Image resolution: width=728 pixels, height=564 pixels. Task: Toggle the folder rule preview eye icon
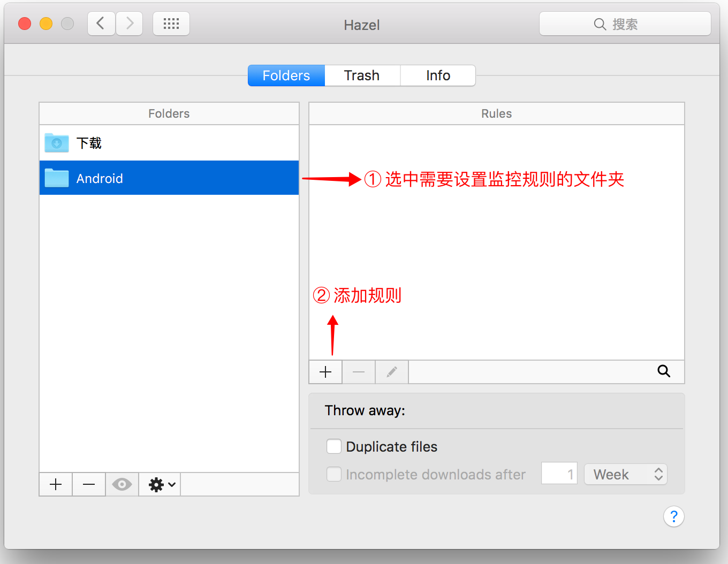click(x=122, y=485)
